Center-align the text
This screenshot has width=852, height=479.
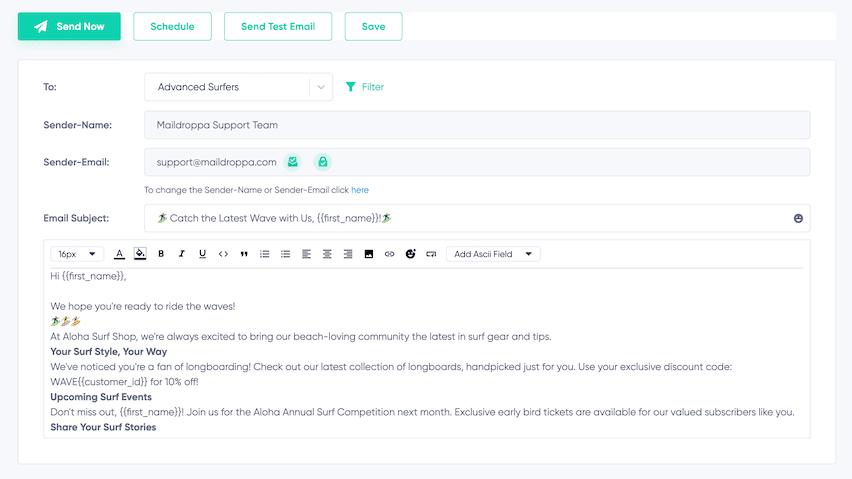click(x=327, y=254)
